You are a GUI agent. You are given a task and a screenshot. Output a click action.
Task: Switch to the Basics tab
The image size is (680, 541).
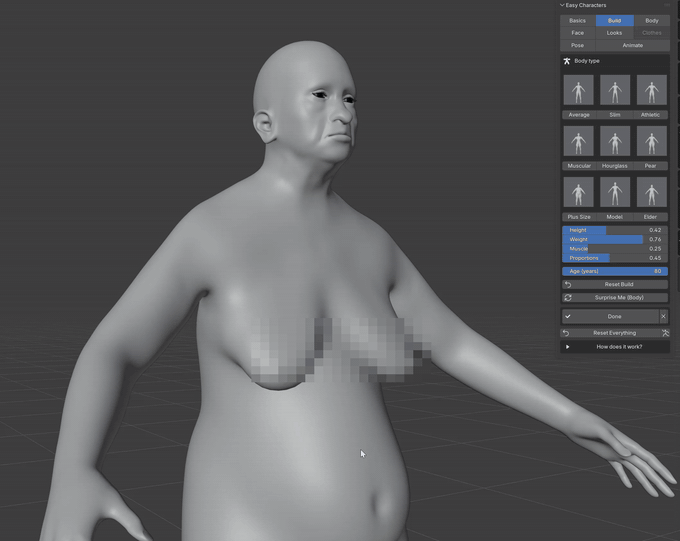pyautogui.click(x=578, y=20)
